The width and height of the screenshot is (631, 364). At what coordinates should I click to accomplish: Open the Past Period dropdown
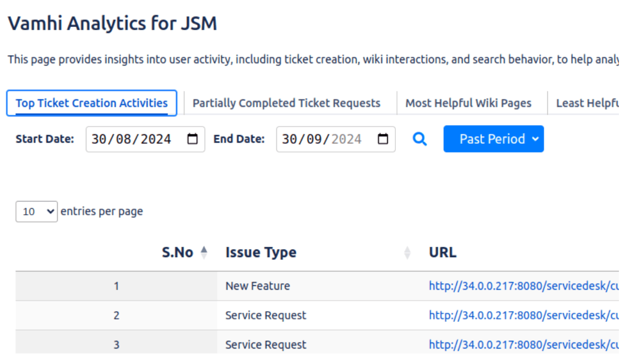tap(493, 139)
